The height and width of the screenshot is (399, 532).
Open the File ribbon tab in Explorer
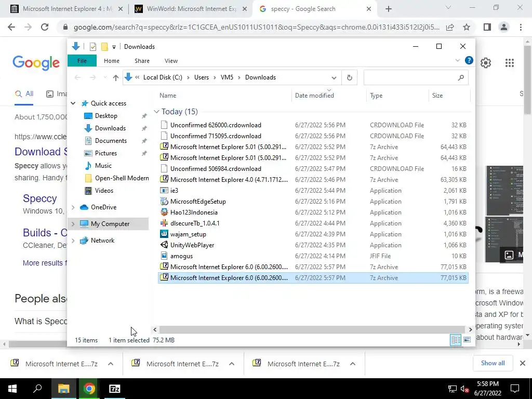point(82,61)
